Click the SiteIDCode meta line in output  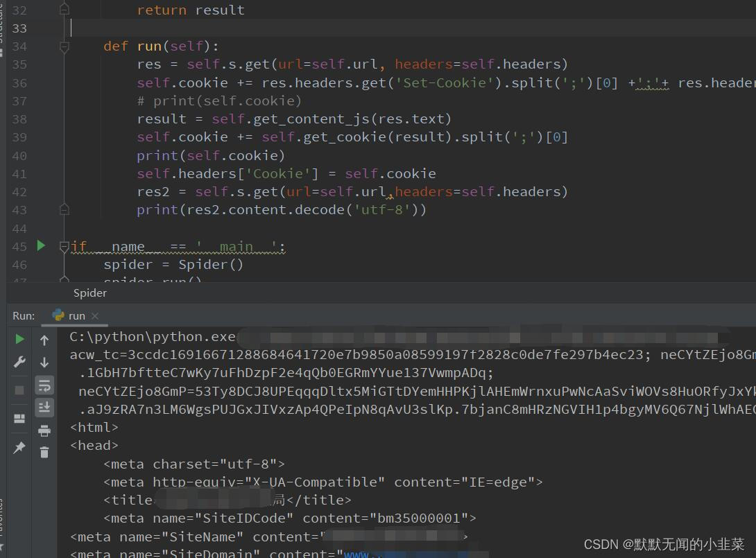click(290, 518)
